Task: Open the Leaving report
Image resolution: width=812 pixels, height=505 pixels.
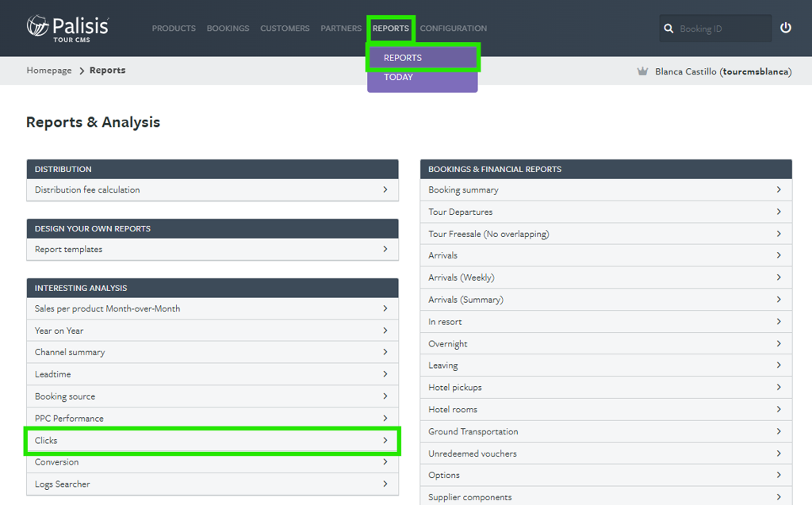Action: [x=606, y=365]
